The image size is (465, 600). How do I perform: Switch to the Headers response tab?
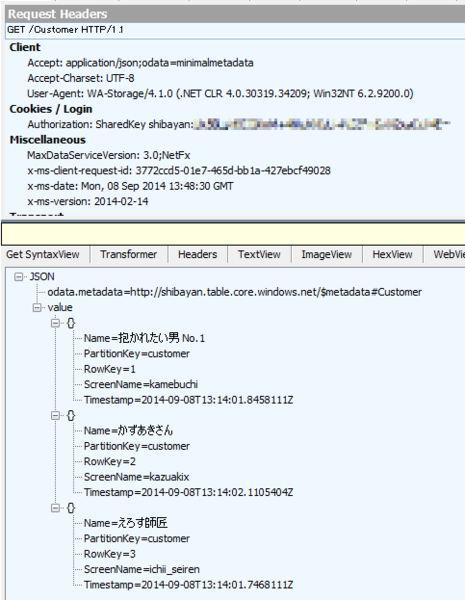coord(197,254)
